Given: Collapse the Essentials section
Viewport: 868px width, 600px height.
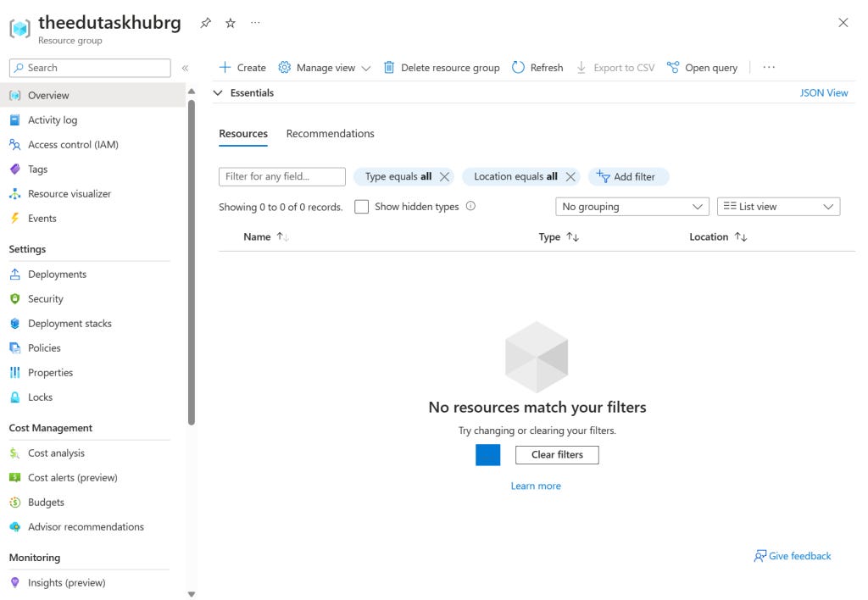Looking at the screenshot, I should coord(219,92).
